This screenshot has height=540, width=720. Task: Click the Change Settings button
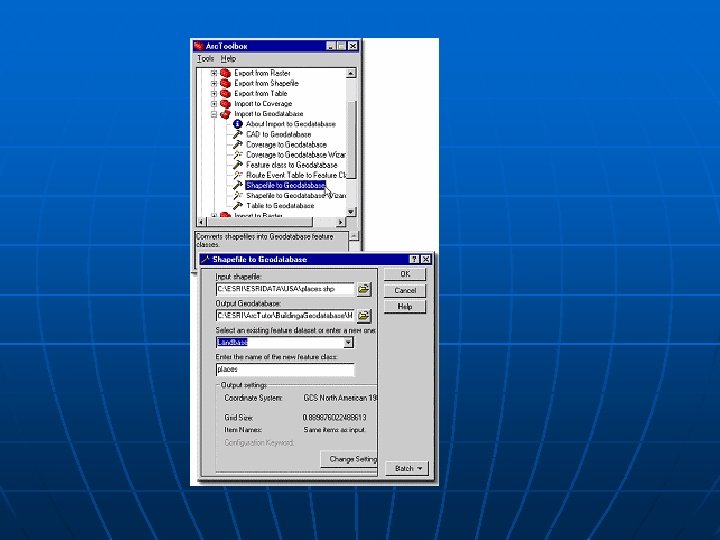click(x=349, y=459)
